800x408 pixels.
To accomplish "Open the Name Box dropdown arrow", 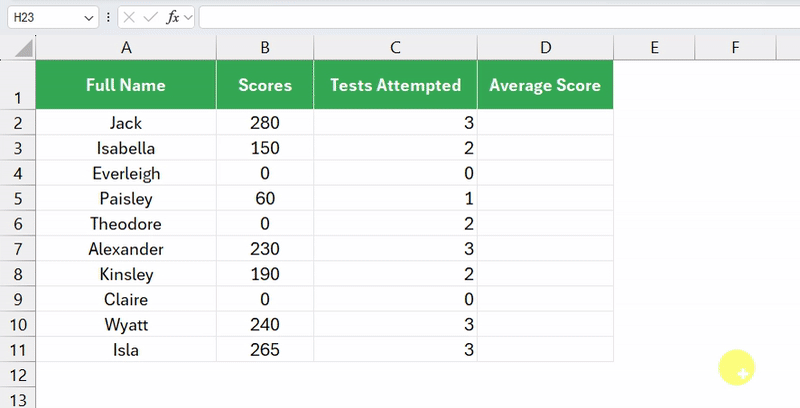I will [89, 18].
